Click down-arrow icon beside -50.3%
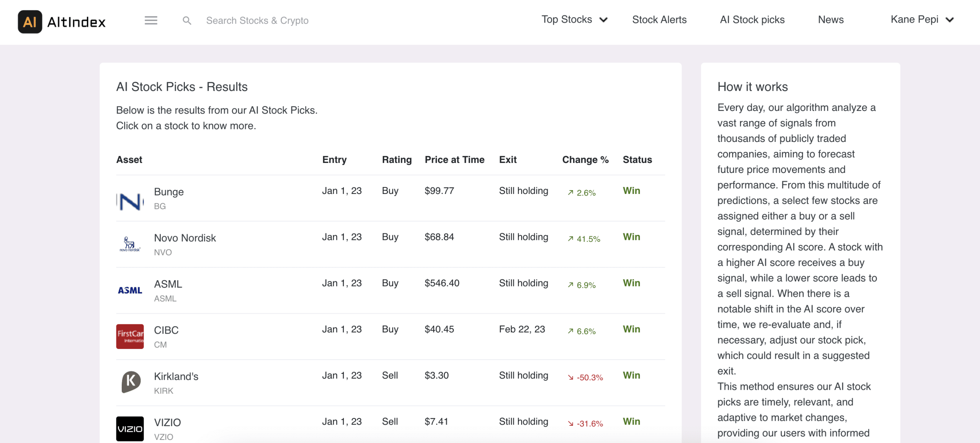This screenshot has height=443, width=980. click(x=570, y=378)
